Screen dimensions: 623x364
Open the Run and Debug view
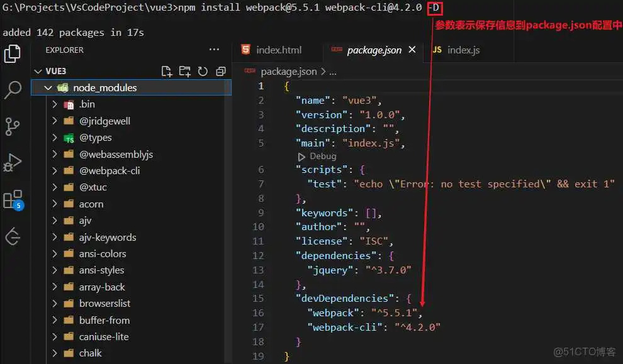(x=13, y=162)
